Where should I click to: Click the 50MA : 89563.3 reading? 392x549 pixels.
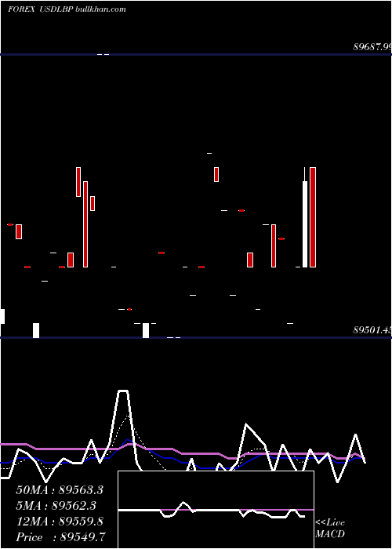[60, 490]
